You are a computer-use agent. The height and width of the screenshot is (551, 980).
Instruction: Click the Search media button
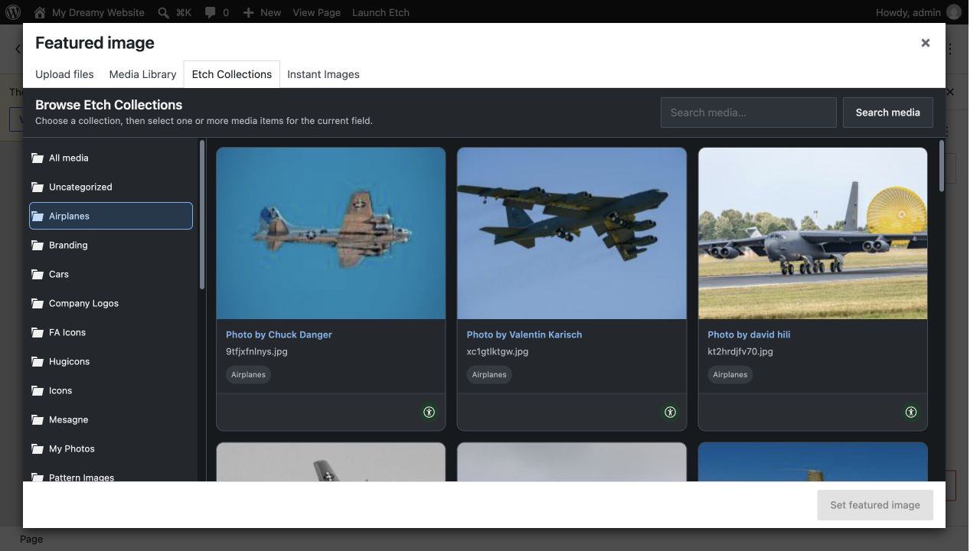tap(888, 112)
